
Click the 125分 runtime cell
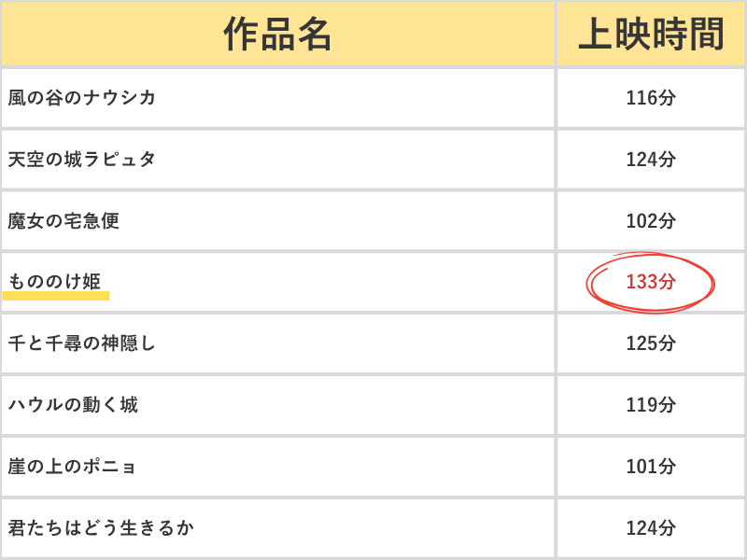click(x=651, y=343)
